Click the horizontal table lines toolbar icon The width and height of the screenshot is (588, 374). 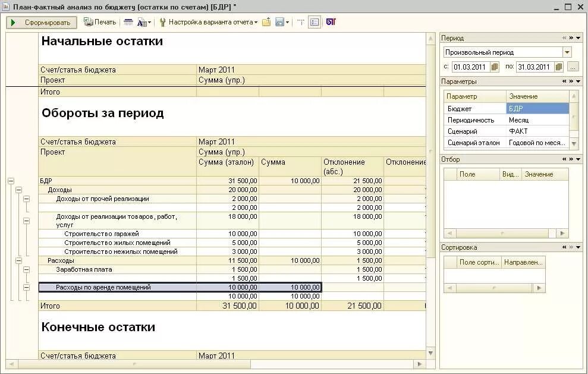tap(128, 22)
